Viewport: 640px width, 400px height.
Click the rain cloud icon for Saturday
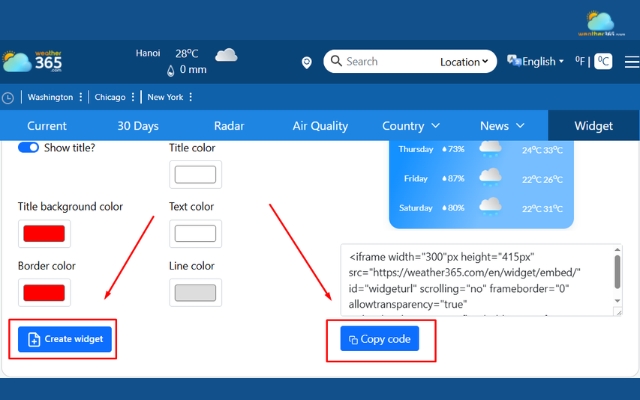(490, 207)
